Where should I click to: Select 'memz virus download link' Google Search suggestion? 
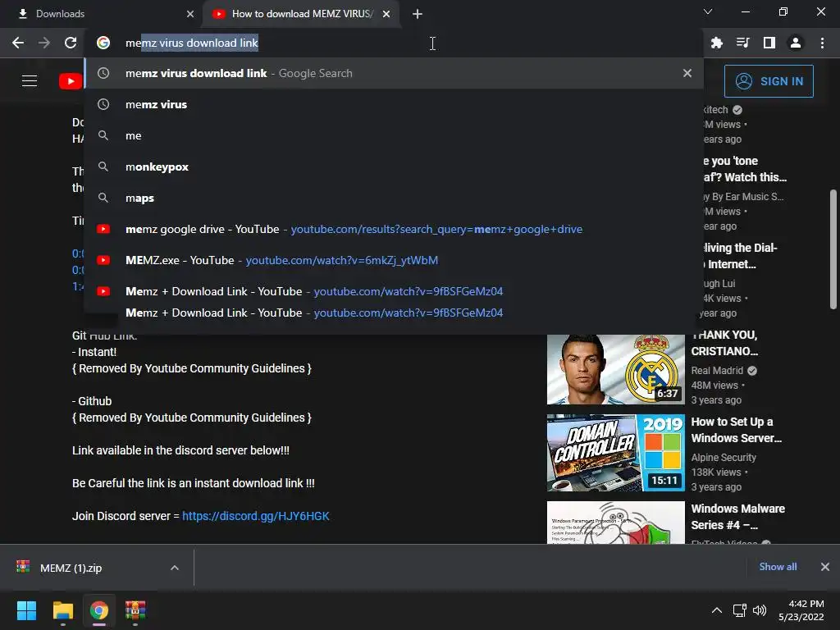point(394,73)
